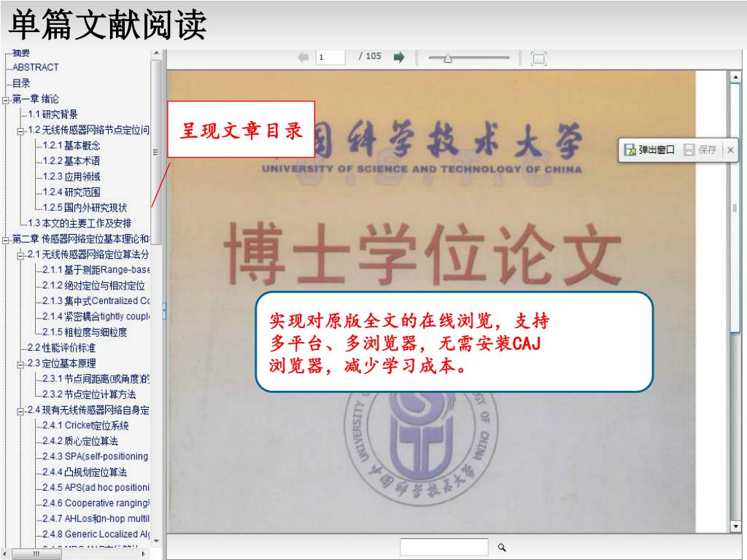Open the ABSTRACT entry in outline

pos(35,67)
